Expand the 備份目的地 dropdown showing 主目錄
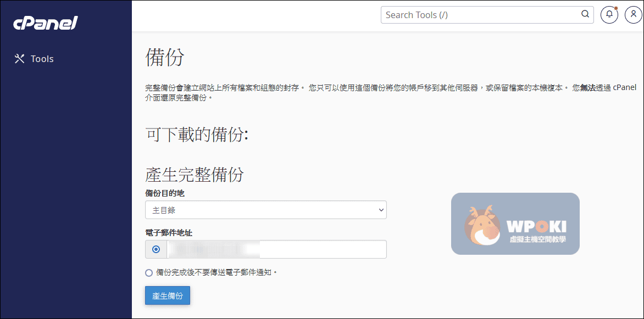Viewport: 644px width, 319px height. click(x=265, y=210)
